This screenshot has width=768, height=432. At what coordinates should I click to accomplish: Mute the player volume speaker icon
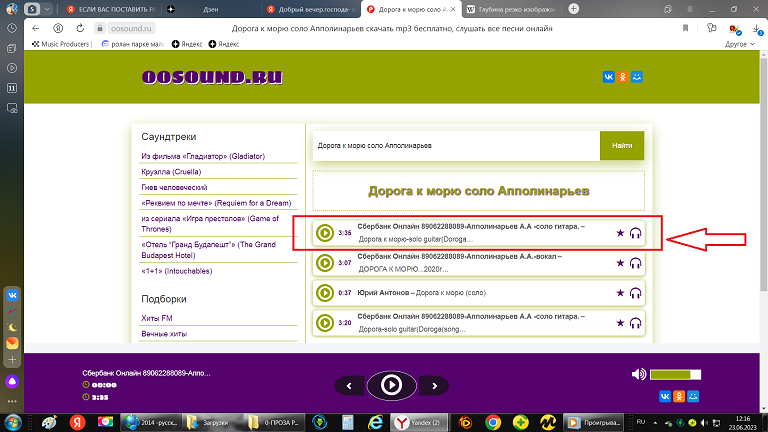[x=639, y=375]
